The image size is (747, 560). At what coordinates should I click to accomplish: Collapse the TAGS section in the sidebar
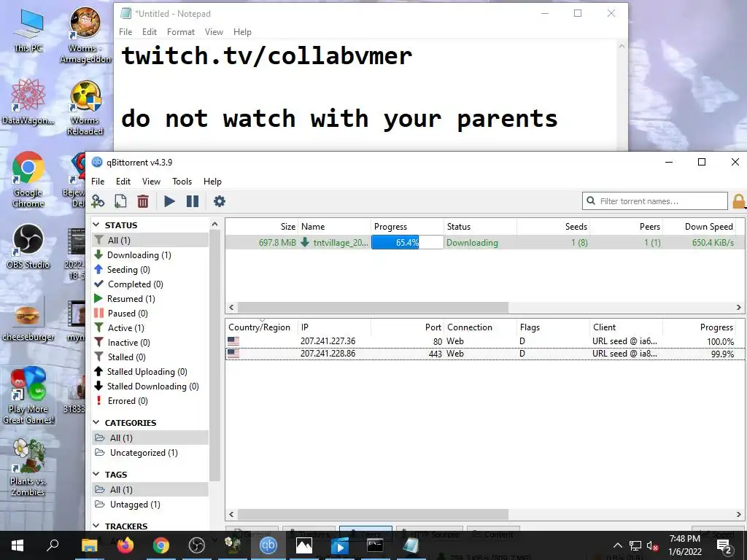[x=97, y=474]
